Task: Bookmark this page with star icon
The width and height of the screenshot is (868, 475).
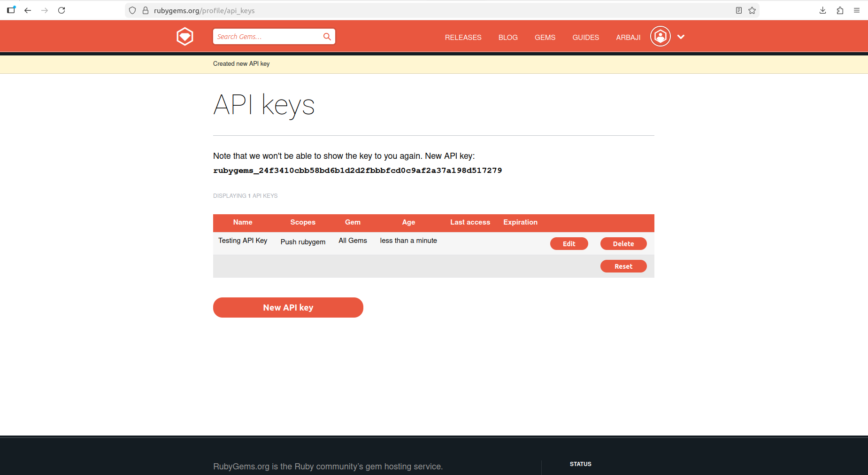Action: (x=752, y=10)
